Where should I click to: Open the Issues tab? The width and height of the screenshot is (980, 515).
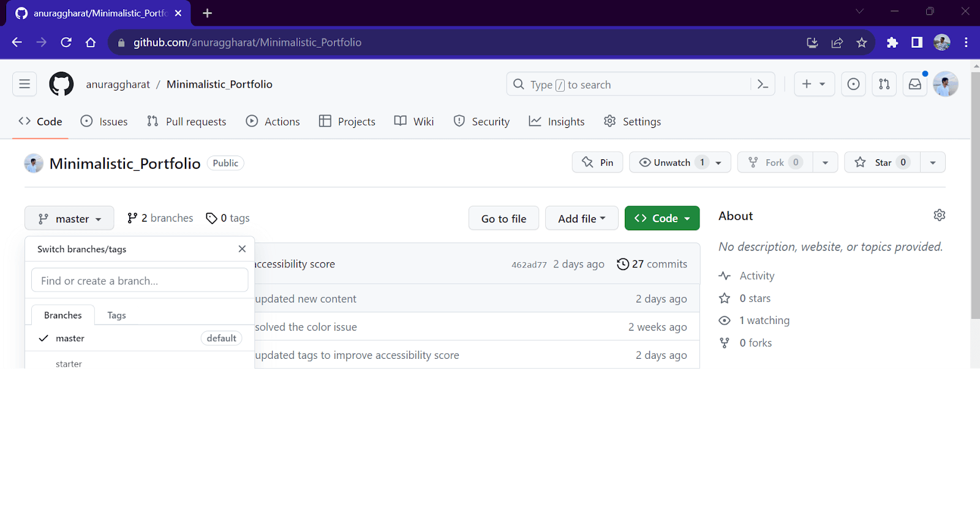coord(104,121)
